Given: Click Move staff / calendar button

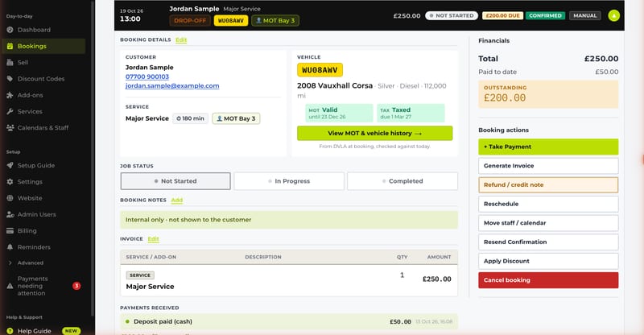Looking at the screenshot, I should pyautogui.click(x=548, y=223).
